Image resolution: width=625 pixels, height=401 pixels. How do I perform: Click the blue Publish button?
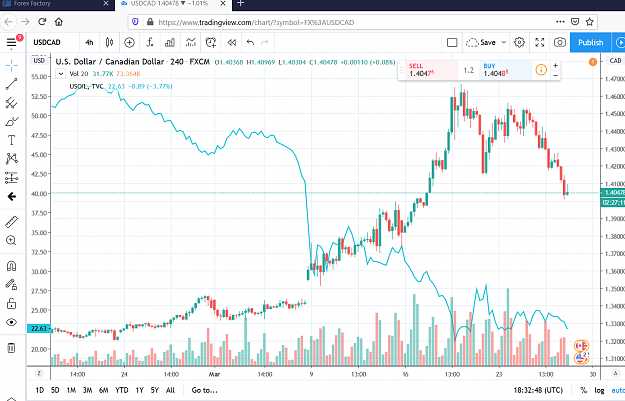pyautogui.click(x=590, y=42)
